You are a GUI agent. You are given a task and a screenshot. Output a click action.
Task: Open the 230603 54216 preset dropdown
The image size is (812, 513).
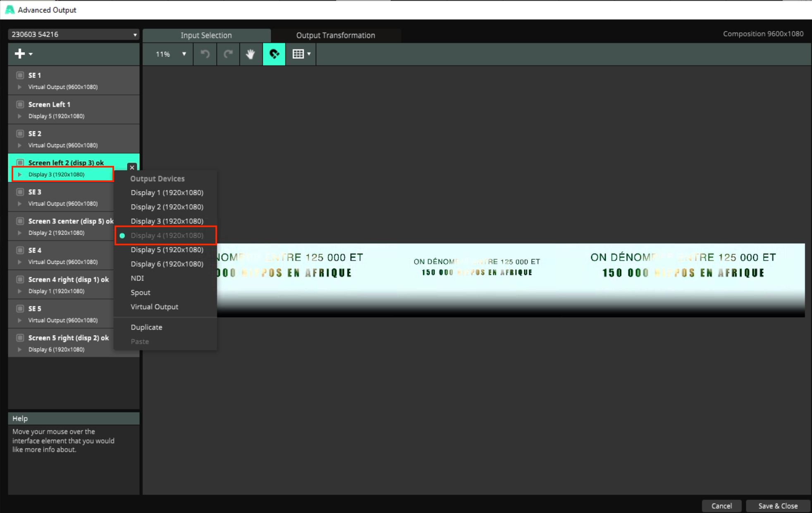(74, 34)
